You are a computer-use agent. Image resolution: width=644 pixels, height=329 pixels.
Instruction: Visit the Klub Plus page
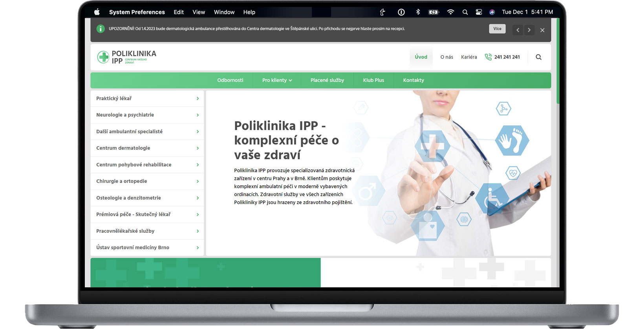click(x=373, y=80)
